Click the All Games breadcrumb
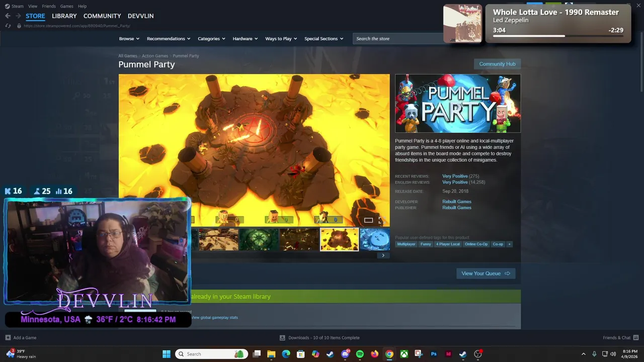Viewport: 644px width, 362px height. tap(128, 56)
